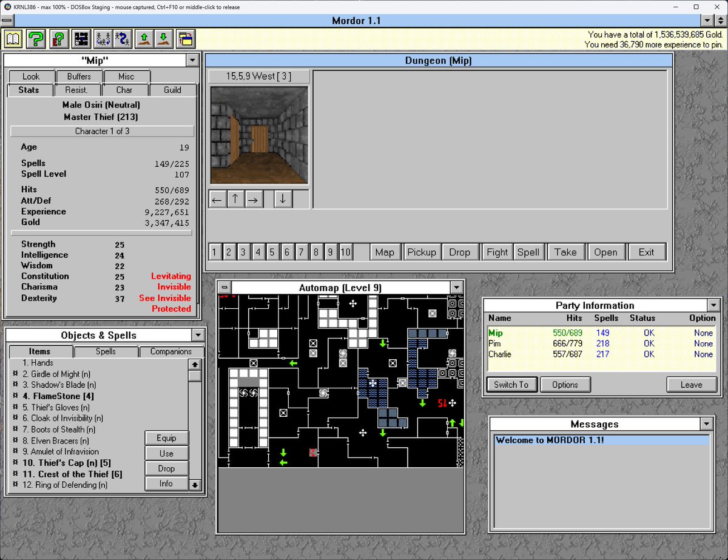Click the red-and-green question mark toolbar icon
728x560 pixels.
[59, 39]
